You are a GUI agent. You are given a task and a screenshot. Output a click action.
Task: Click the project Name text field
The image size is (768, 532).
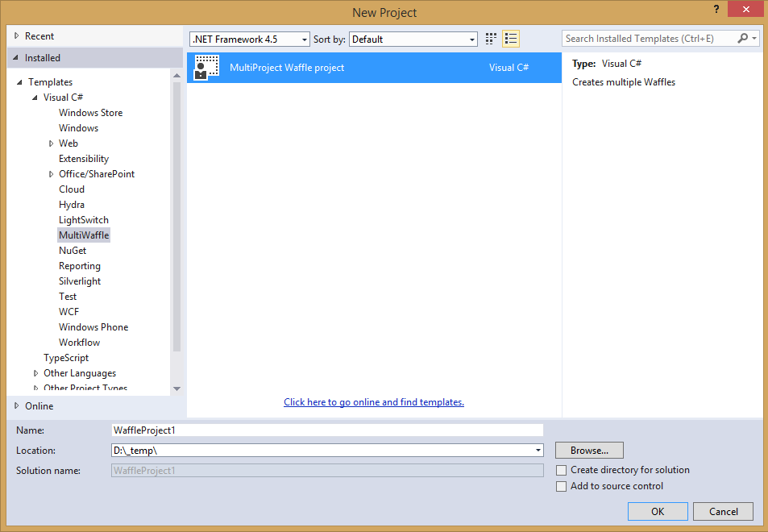326,430
